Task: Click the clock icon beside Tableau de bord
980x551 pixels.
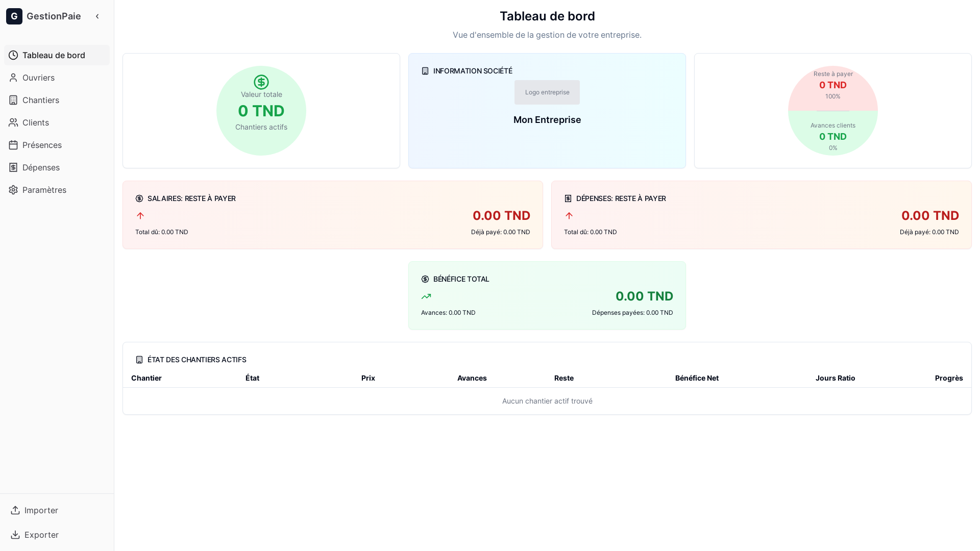Action: (x=13, y=55)
